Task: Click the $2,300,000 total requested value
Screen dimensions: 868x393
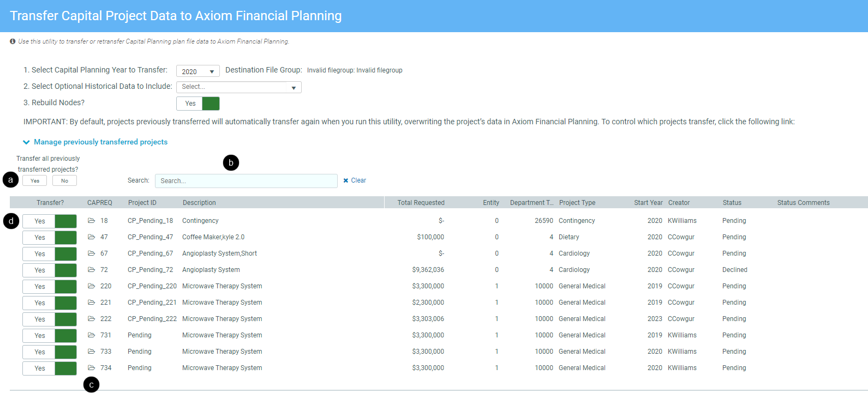Action: click(x=428, y=303)
